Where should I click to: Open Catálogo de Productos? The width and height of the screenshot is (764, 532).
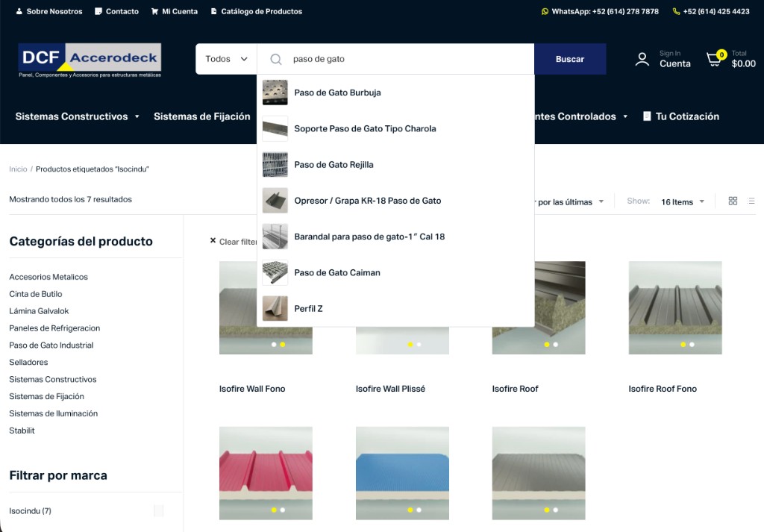point(257,11)
